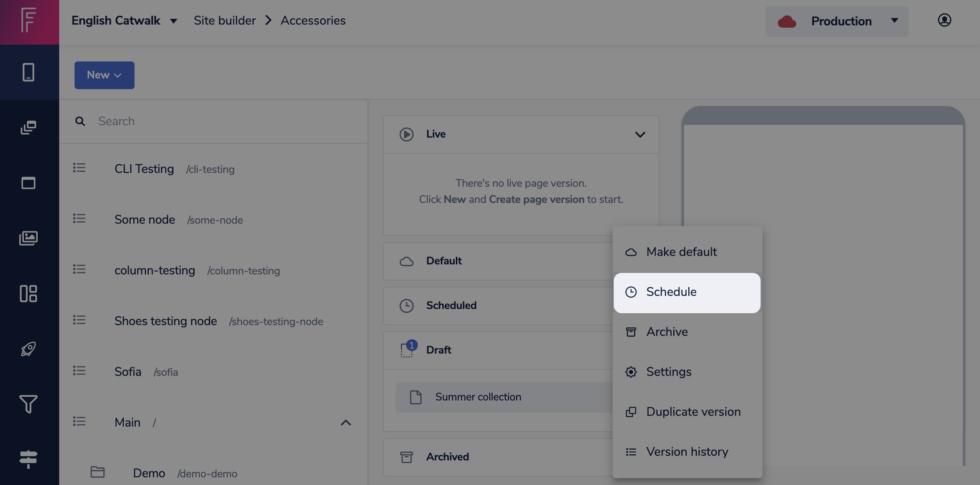Screen dimensions: 980x485
Task: Click the user account profile icon
Action: [x=944, y=20]
